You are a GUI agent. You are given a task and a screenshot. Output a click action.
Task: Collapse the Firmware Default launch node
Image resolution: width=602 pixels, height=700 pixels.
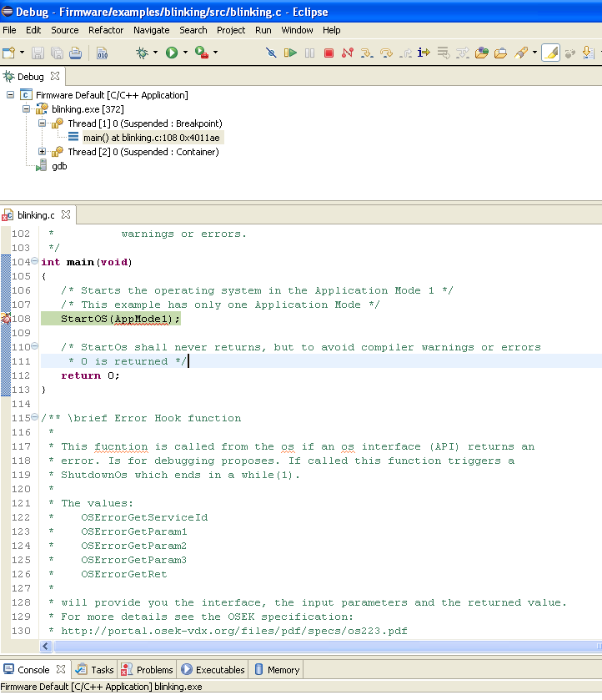10,95
